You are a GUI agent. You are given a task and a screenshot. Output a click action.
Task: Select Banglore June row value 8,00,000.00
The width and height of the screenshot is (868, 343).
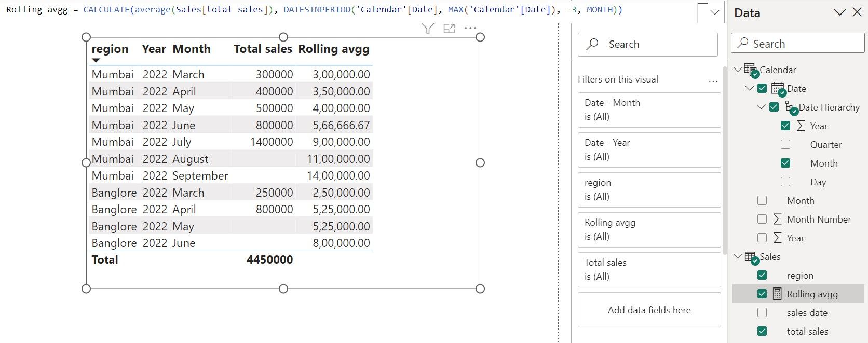pyautogui.click(x=341, y=243)
